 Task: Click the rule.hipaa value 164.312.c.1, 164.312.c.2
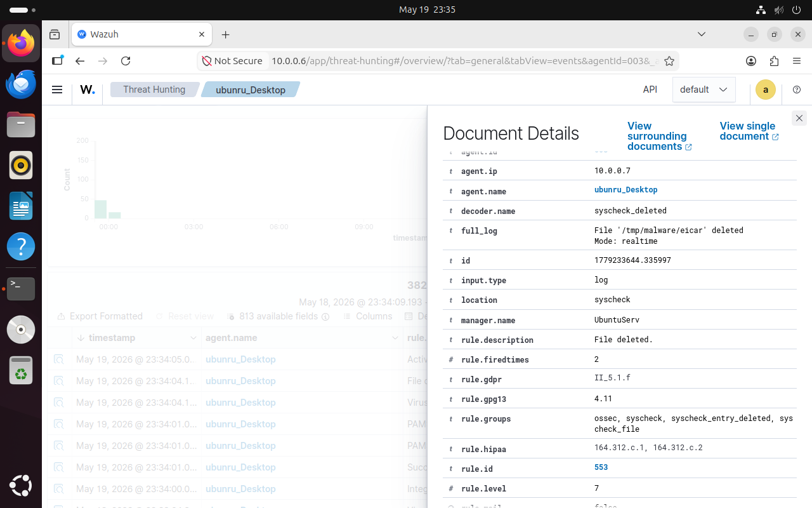click(648, 448)
